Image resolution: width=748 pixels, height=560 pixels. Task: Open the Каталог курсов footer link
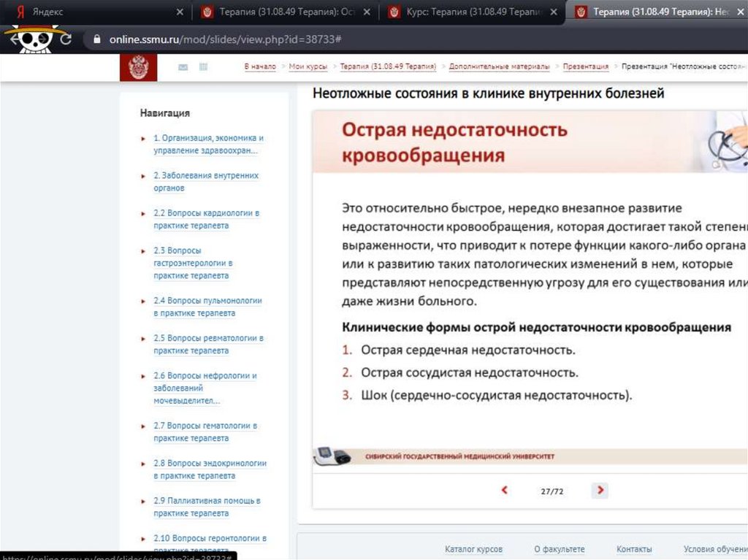pyautogui.click(x=473, y=549)
